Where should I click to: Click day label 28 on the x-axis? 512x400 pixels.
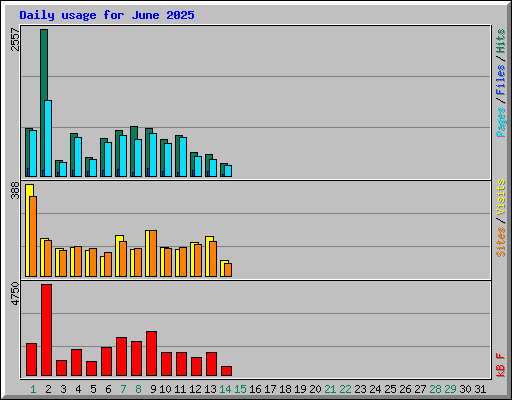click(435, 389)
